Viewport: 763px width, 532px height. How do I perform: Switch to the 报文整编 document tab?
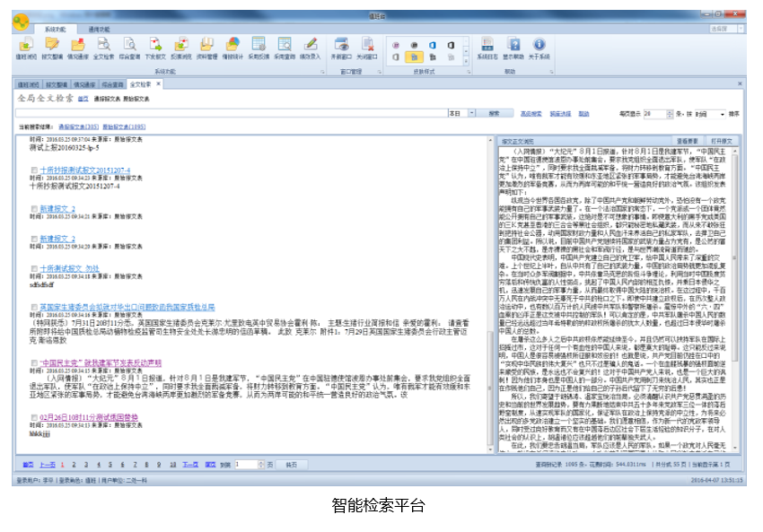57,83
